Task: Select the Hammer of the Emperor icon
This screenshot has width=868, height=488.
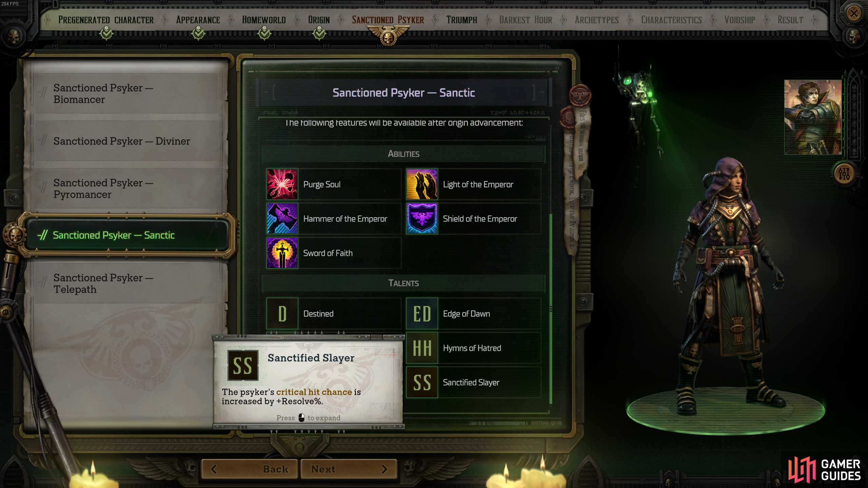Action: coord(282,218)
